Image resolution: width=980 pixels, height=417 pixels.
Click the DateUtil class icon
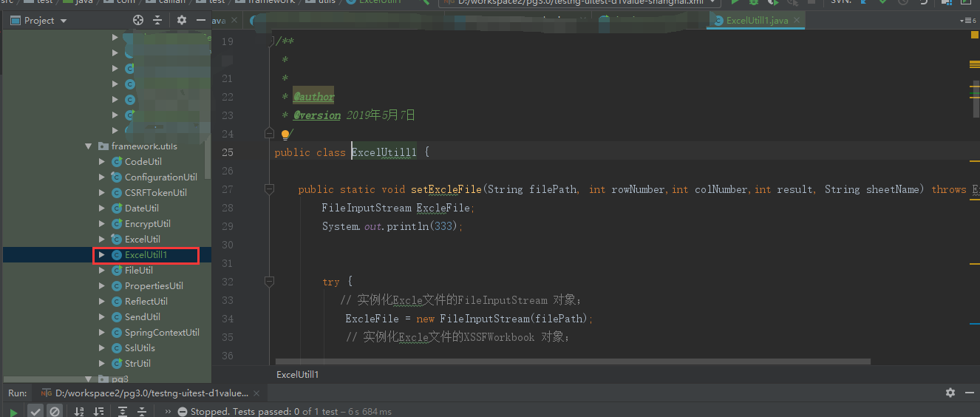click(116, 208)
